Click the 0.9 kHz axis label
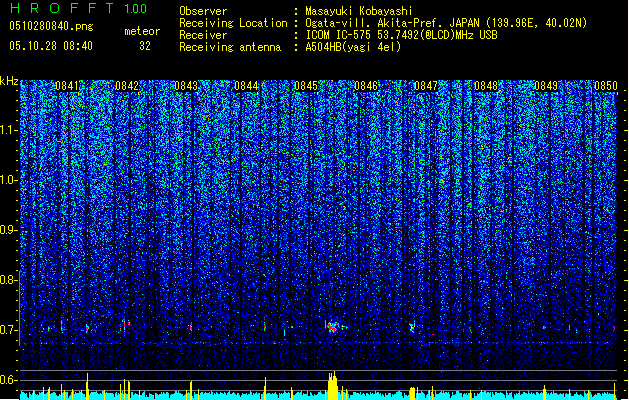 [x=8, y=230]
